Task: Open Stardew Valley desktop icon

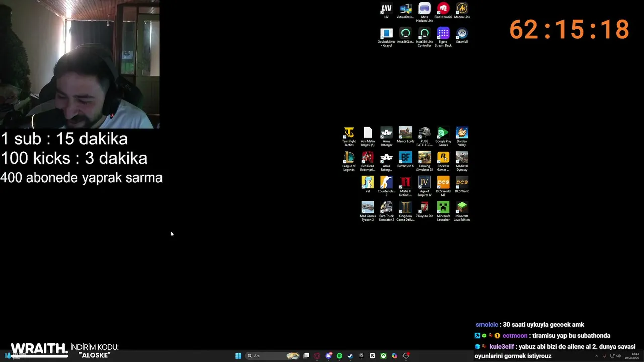Action: coord(462,137)
